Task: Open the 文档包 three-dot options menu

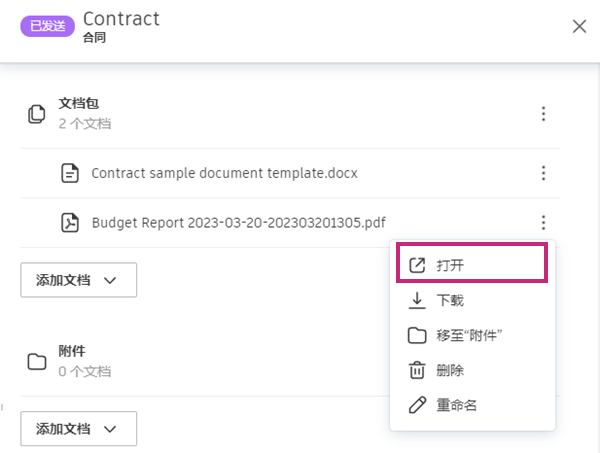Action: [x=543, y=113]
